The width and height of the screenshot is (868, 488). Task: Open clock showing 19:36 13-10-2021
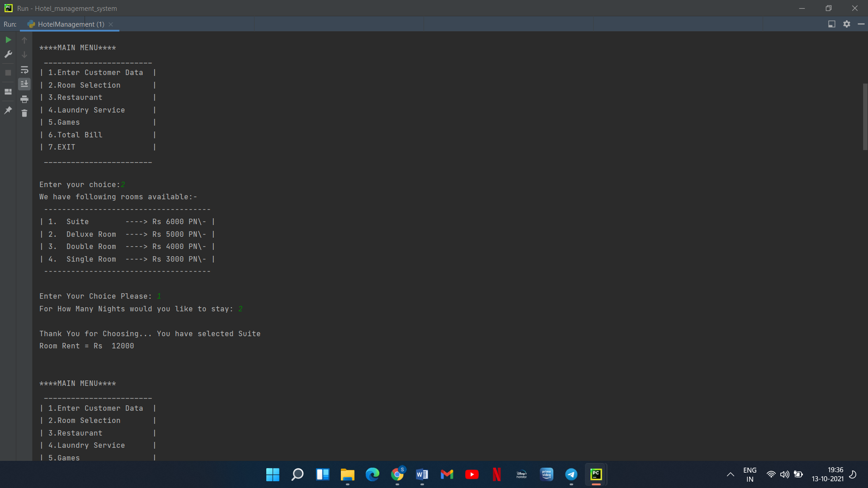click(827, 474)
